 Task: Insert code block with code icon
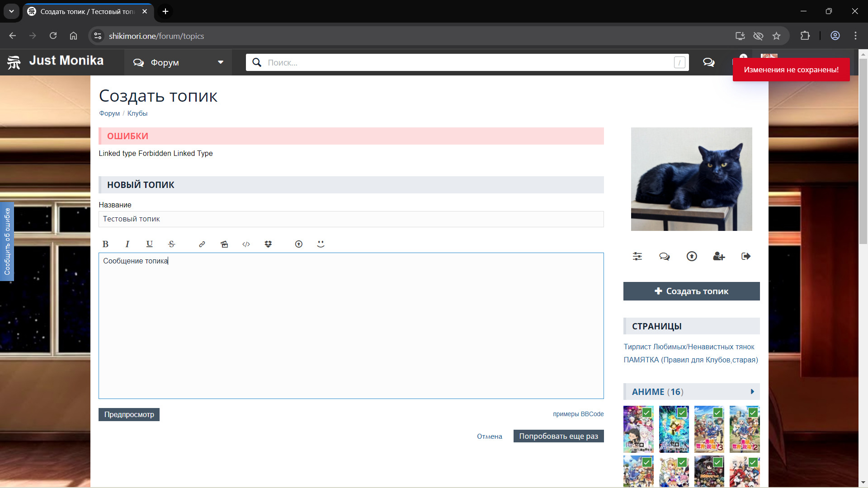pyautogui.click(x=246, y=244)
